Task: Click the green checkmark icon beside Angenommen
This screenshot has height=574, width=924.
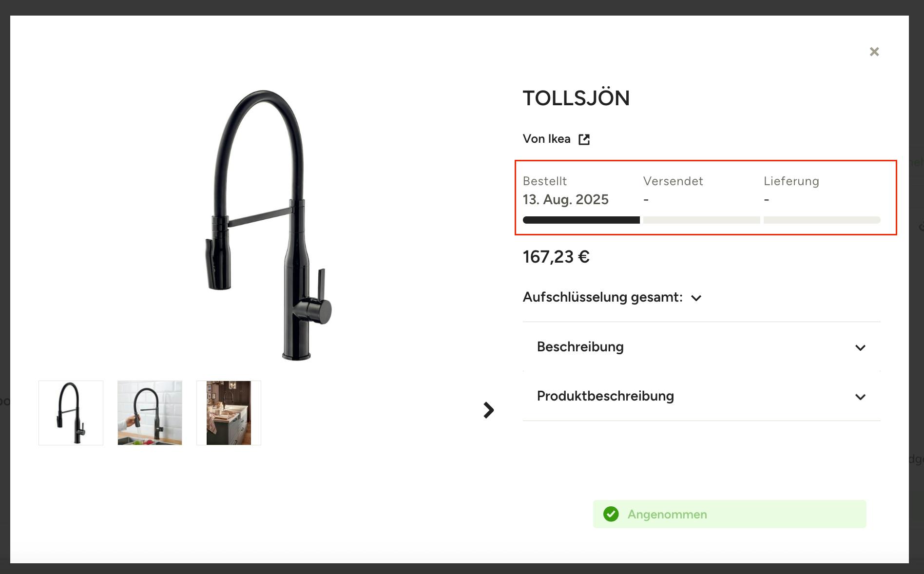Action: click(x=611, y=514)
